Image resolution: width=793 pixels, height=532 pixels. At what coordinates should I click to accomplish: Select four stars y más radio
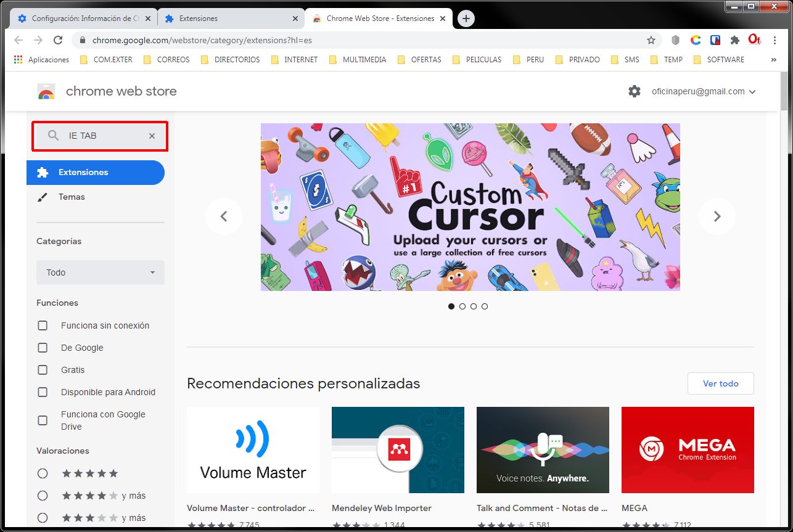pyautogui.click(x=43, y=496)
